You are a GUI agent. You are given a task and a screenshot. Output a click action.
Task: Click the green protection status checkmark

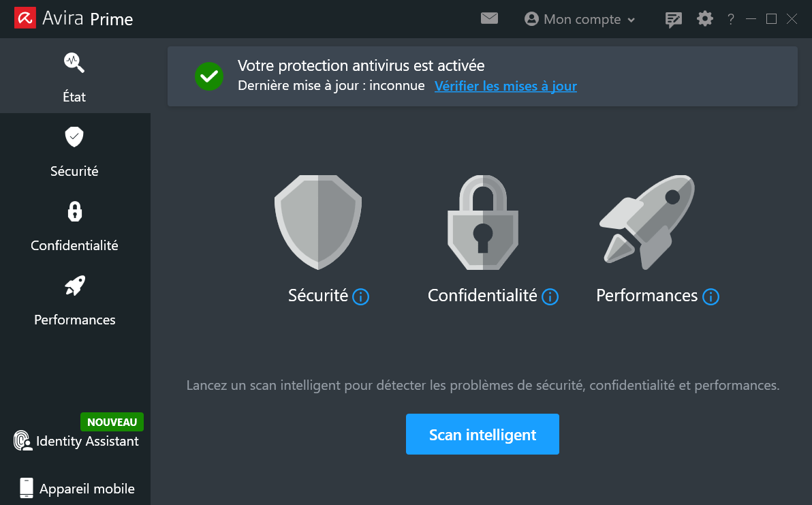[x=209, y=76]
